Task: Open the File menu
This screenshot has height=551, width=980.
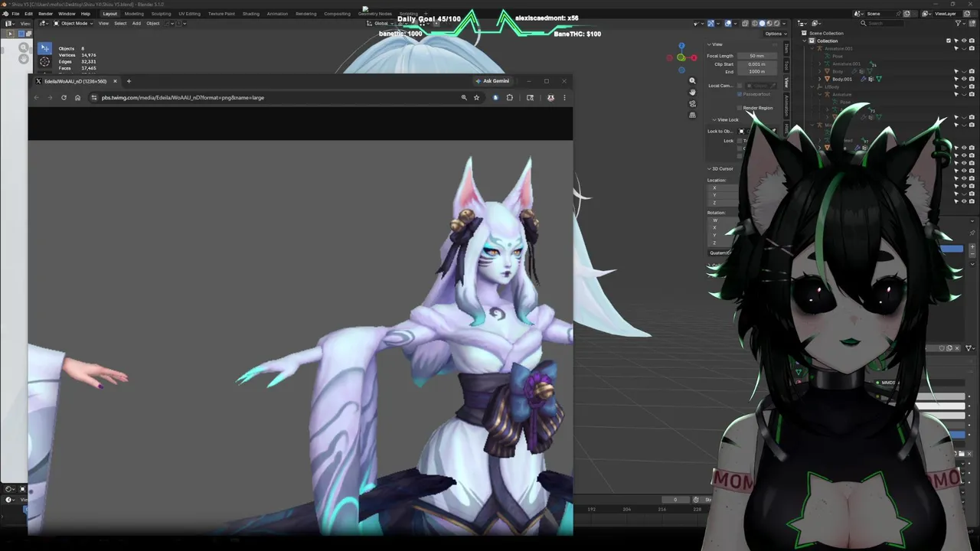Action: pos(15,14)
